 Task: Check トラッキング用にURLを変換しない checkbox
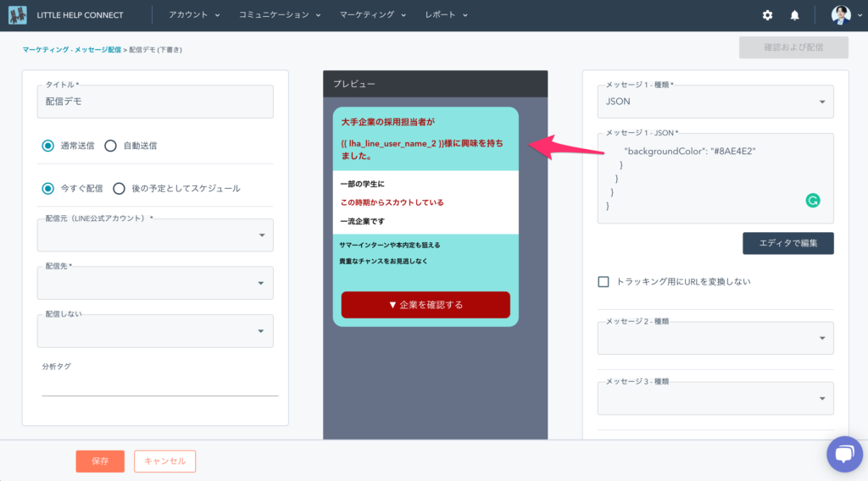pos(604,281)
